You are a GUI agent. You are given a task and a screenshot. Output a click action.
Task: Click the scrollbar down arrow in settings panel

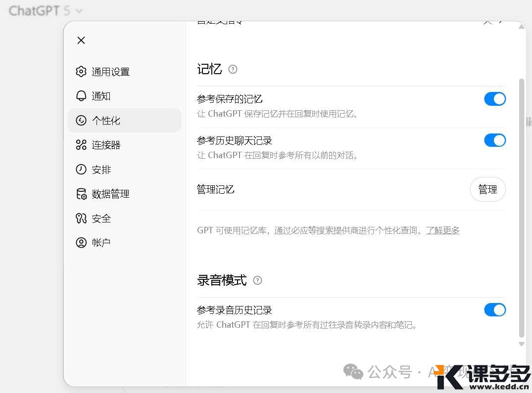point(521,344)
